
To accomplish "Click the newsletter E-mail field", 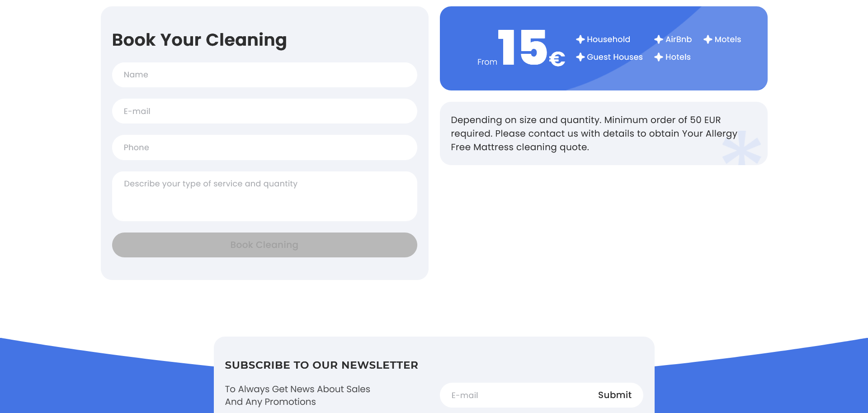I will click(x=515, y=395).
